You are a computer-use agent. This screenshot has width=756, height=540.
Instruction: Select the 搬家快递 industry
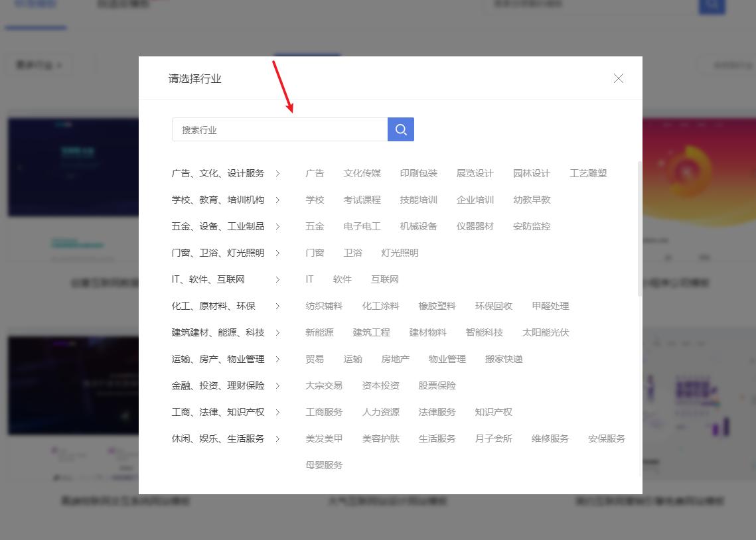504,359
